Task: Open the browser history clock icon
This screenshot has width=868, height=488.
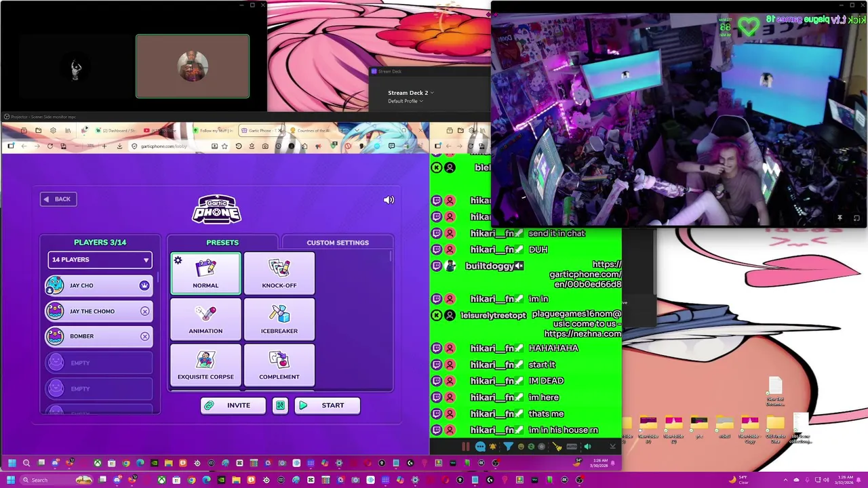Action: [238, 146]
